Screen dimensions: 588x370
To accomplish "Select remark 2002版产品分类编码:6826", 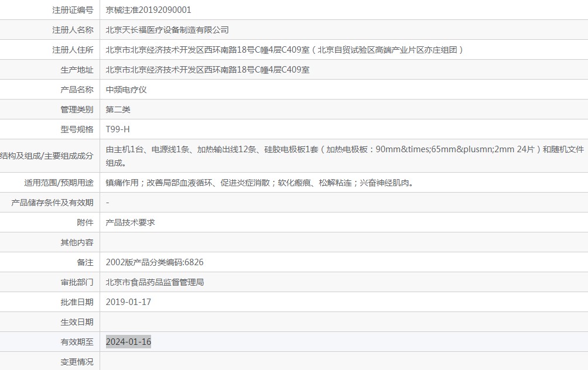I will click(155, 262).
